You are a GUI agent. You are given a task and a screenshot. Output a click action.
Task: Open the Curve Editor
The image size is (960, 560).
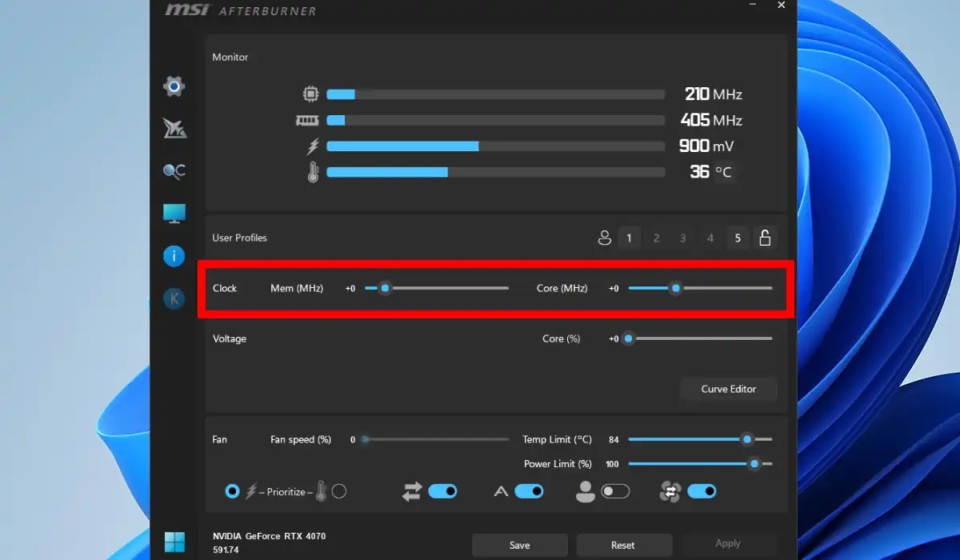[728, 389]
